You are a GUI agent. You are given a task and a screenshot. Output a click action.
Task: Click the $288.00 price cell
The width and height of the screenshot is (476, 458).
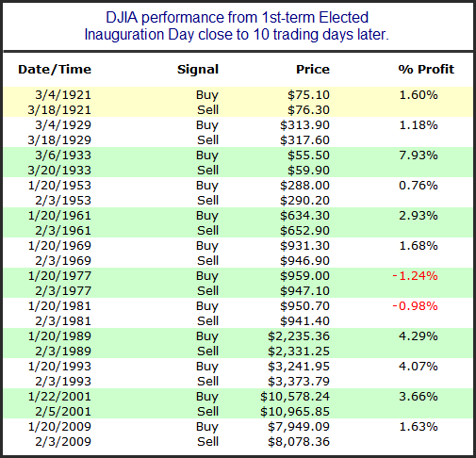click(x=304, y=185)
